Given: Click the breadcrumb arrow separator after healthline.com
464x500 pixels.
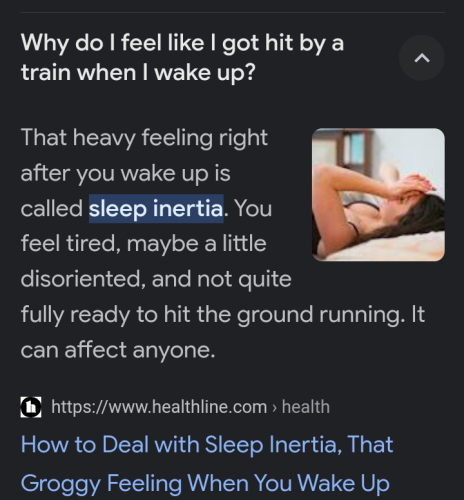Looking at the screenshot, I should tap(274, 408).
